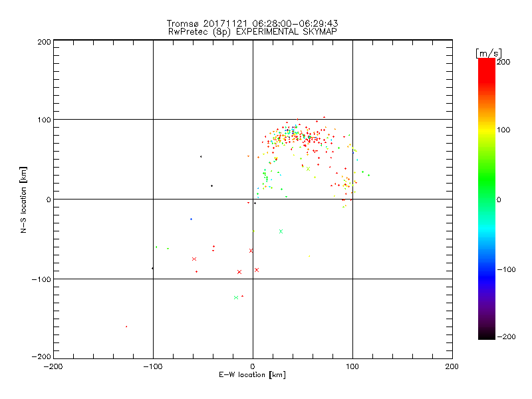
Task: Click the blue point near E-W -62, N-S -25
Action: click(x=192, y=219)
